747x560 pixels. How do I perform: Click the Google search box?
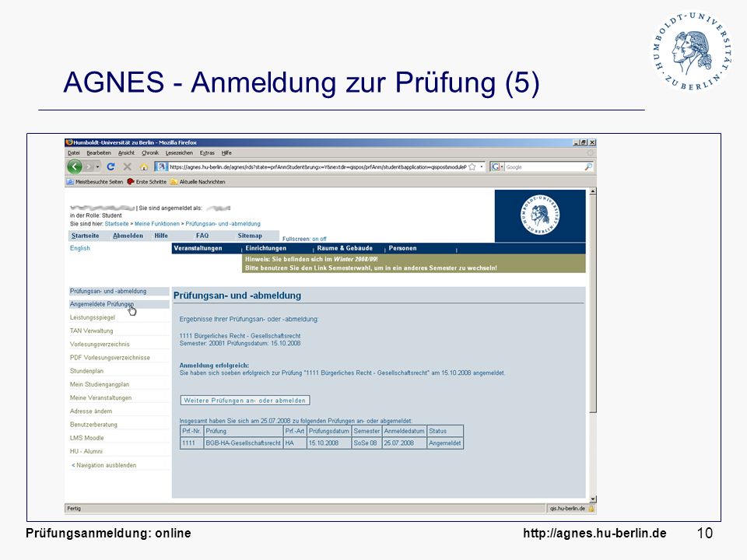543,167
